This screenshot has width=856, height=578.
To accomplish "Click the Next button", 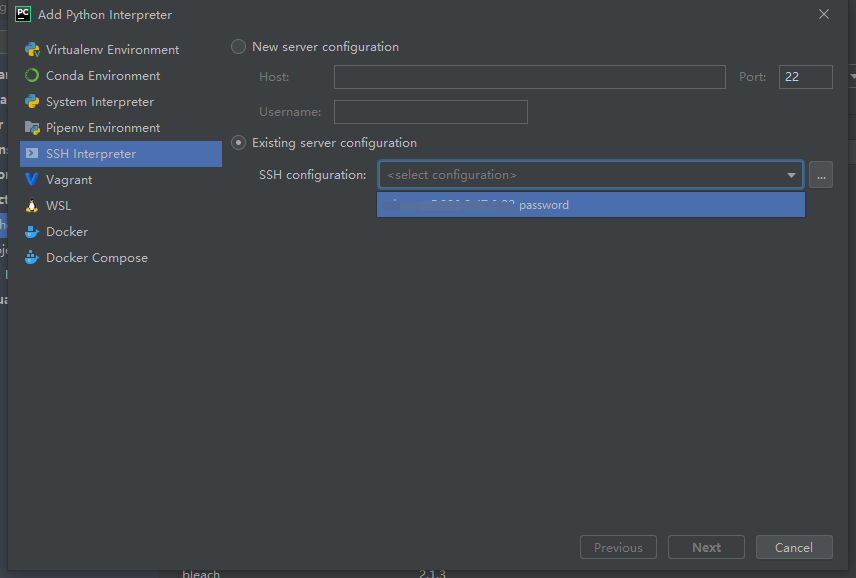I will (706, 547).
